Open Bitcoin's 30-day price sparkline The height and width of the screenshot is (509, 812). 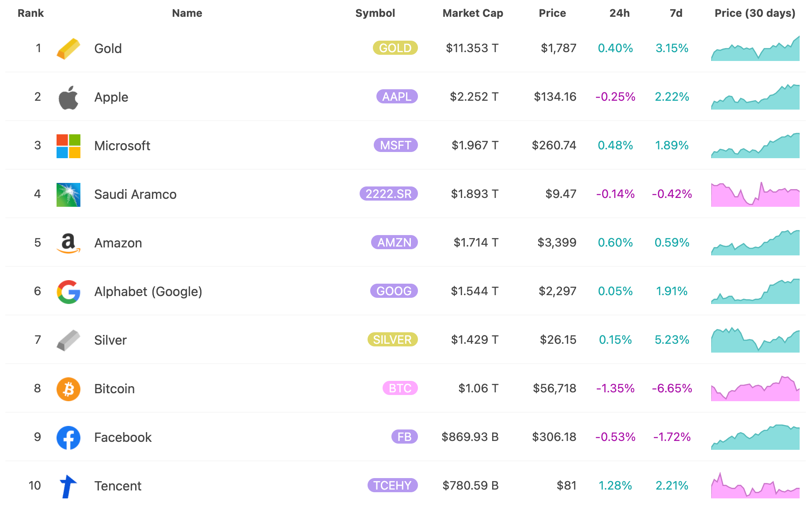755,389
